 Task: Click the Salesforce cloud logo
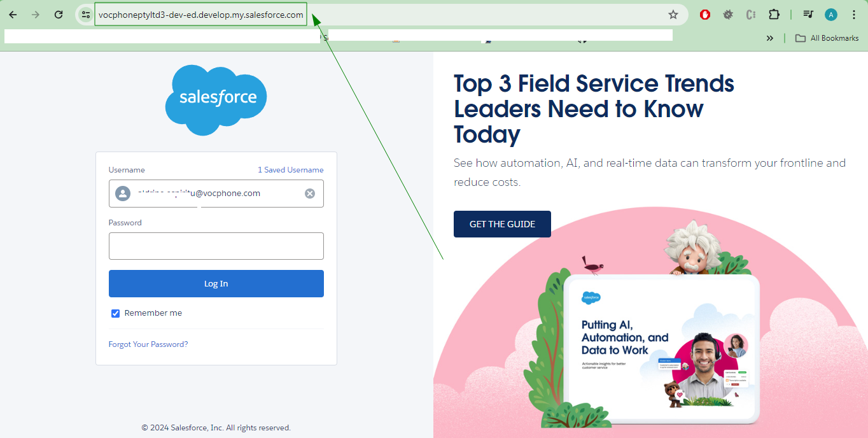[216, 99]
